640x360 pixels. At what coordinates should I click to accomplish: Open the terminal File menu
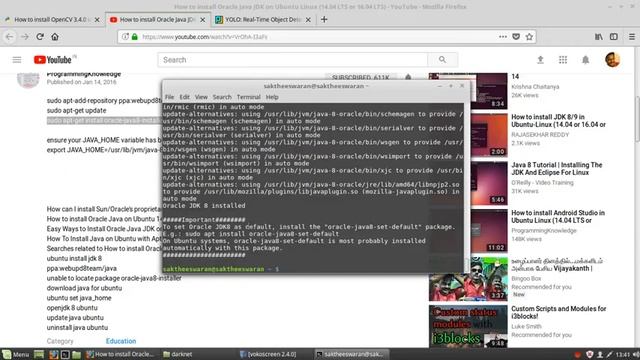click(x=169, y=97)
